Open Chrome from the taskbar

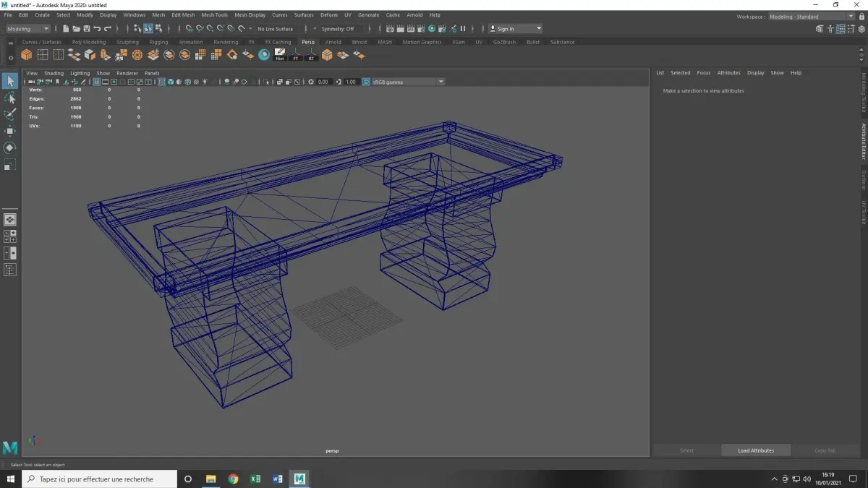(x=233, y=479)
